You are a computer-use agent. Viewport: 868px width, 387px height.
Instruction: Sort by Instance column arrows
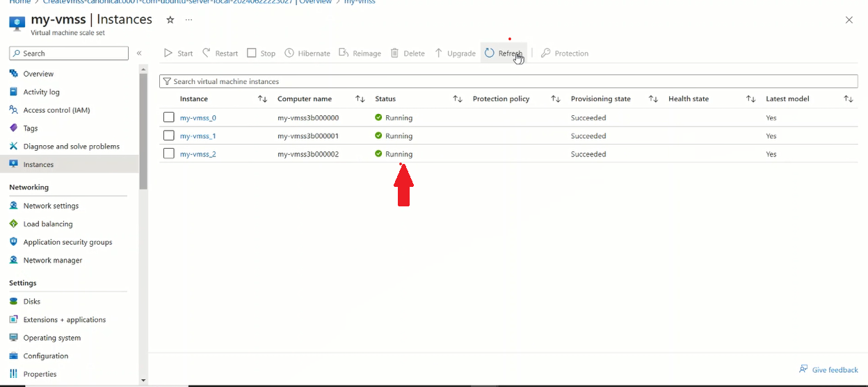coord(262,99)
